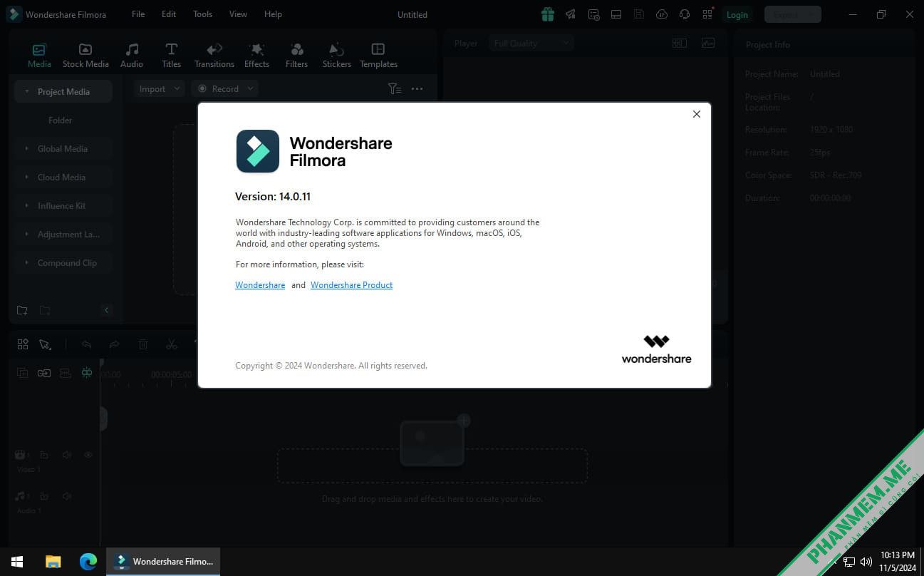Viewport: 924px width, 576px height.
Task: Toggle the timeline auto link icon
Action: (x=44, y=373)
